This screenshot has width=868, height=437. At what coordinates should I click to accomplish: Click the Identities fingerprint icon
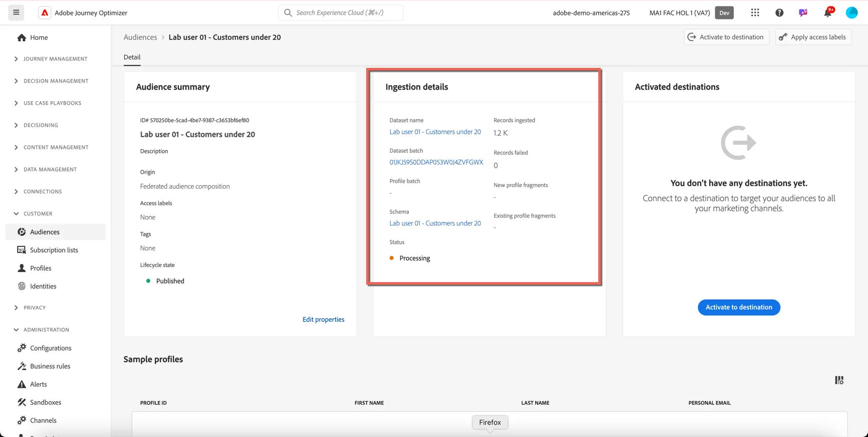pos(22,286)
